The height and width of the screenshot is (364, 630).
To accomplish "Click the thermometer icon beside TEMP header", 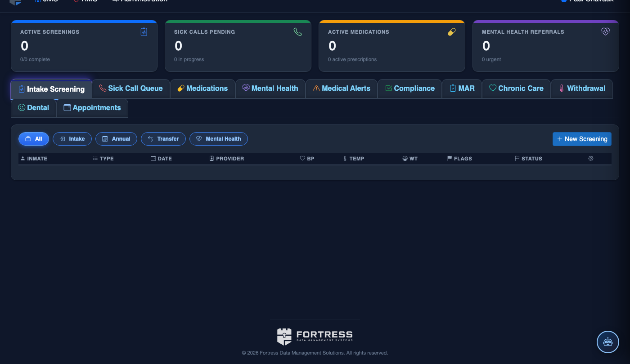I will coord(345,159).
